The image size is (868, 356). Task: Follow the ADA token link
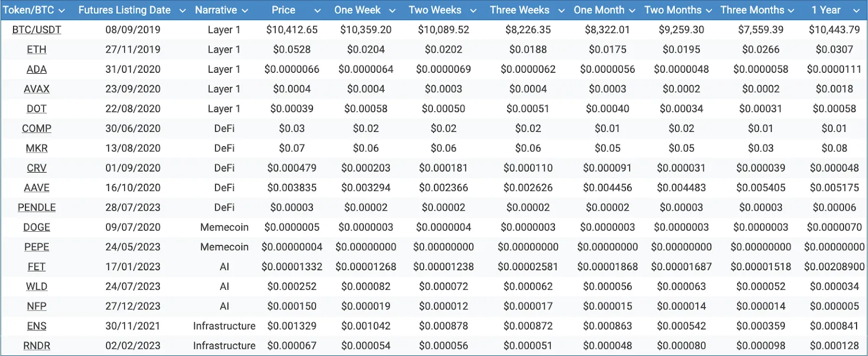(36, 69)
